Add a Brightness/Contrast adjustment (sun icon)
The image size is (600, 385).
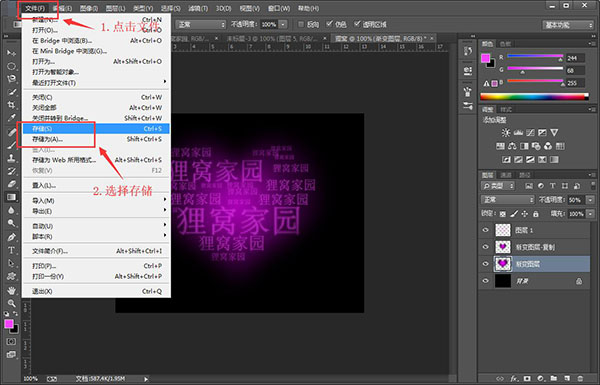(506, 133)
